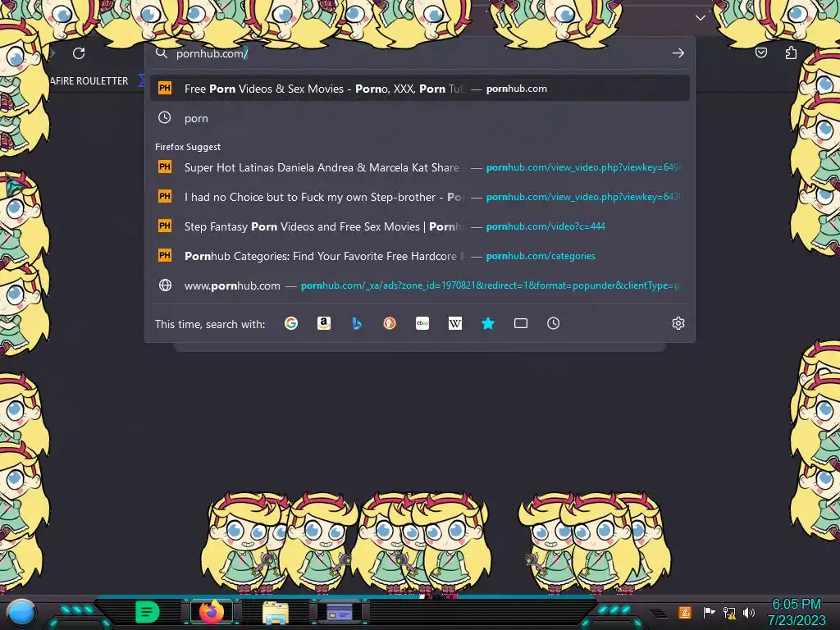Open the extensions puzzle icon

pyautogui.click(x=791, y=52)
